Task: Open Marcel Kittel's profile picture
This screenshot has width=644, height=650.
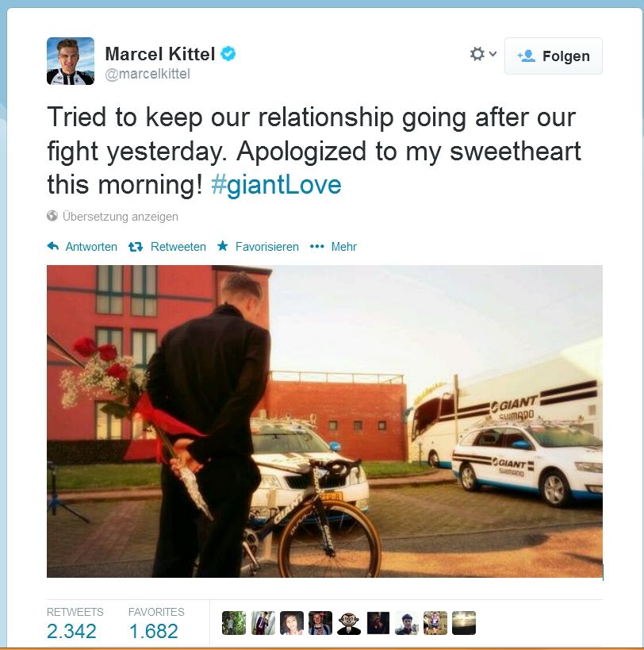Action: point(71,61)
